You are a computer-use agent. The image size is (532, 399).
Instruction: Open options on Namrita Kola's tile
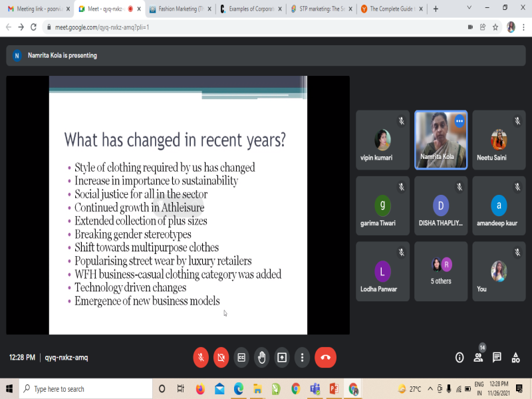pyautogui.click(x=459, y=121)
